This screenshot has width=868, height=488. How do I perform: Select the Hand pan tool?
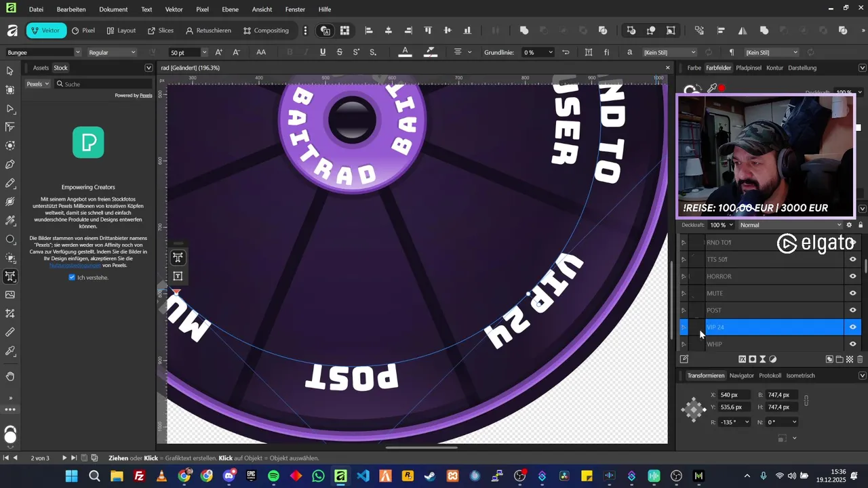10,376
